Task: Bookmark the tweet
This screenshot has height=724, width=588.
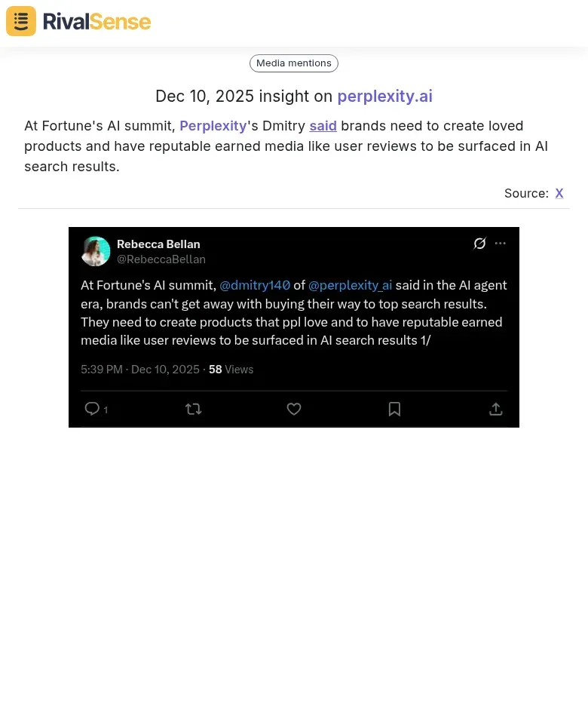Action: 394,409
